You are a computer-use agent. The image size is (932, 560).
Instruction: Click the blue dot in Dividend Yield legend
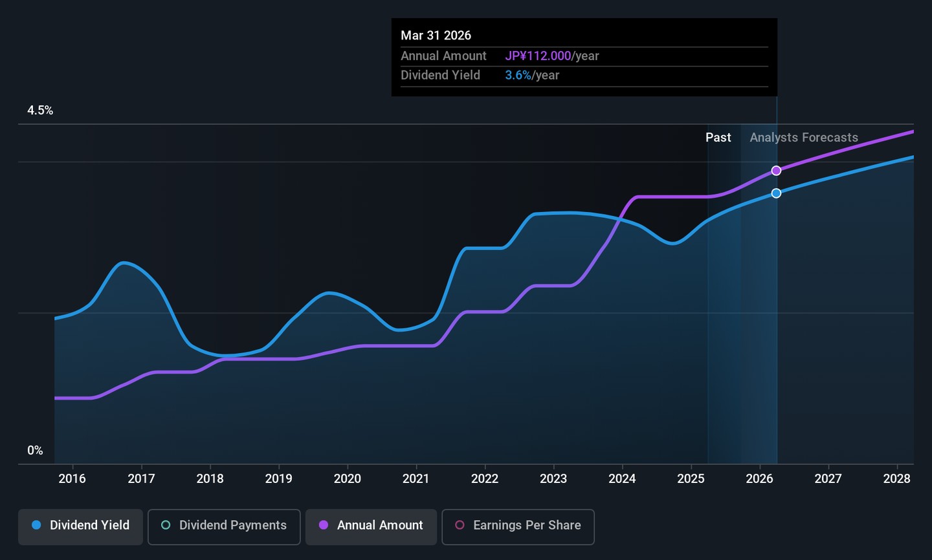(x=36, y=525)
